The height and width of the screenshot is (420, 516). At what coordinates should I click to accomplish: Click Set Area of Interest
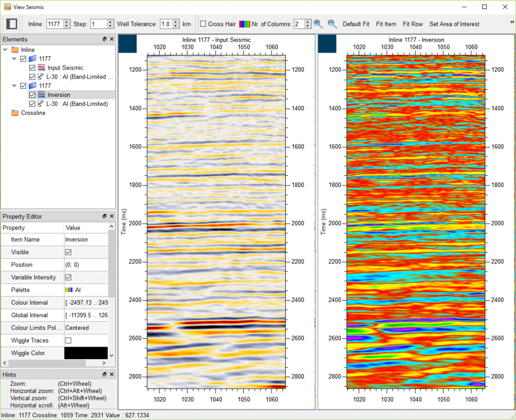point(454,24)
